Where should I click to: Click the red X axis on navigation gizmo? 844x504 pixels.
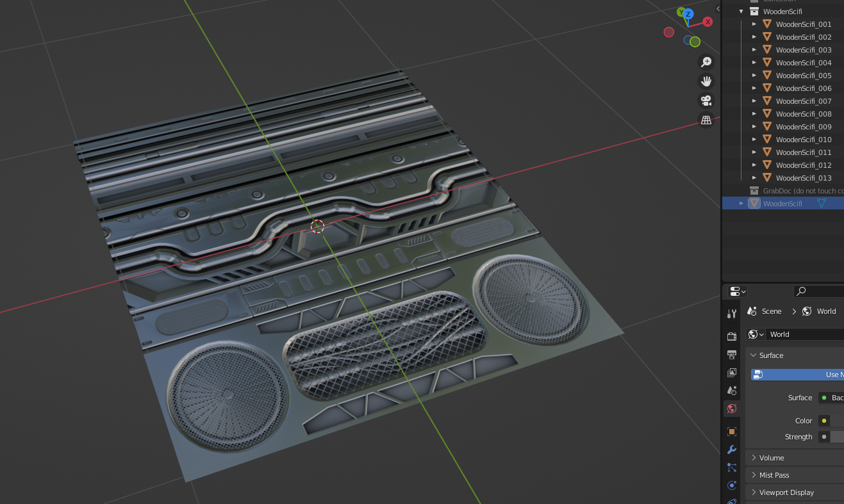coord(707,22)
